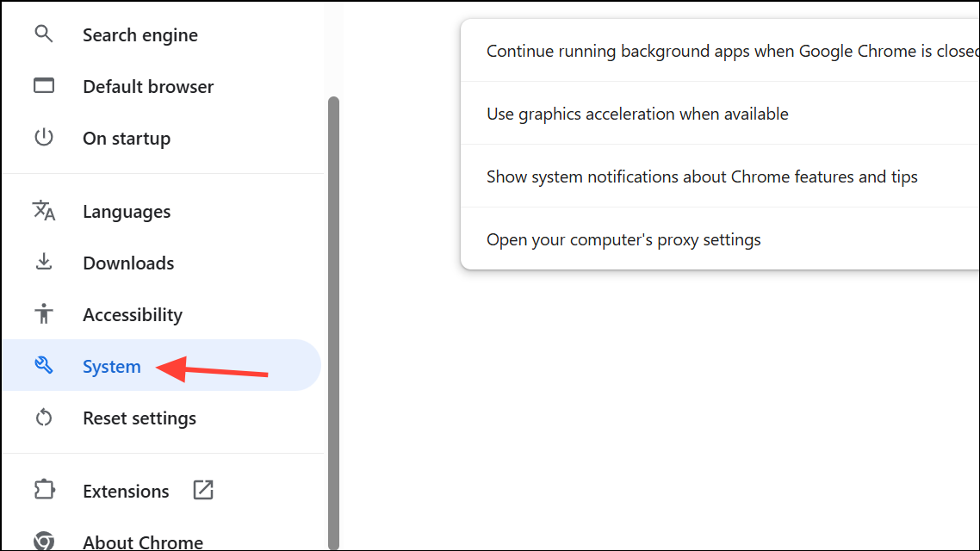Click the Reset settings circular arrow icon
Image resolution: width=980 pixels, height=551 pixels.
tap(43, 418)
